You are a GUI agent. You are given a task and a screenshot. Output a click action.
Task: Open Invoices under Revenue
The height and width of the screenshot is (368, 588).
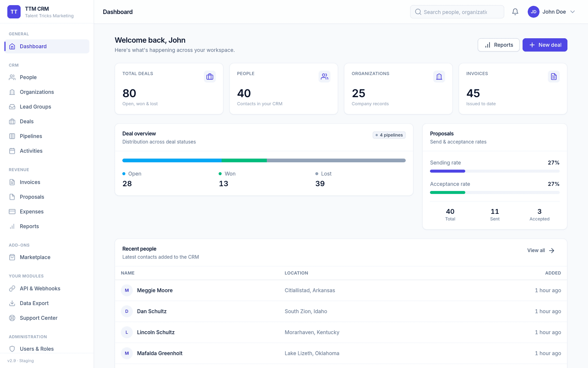[x=47, y=182]
